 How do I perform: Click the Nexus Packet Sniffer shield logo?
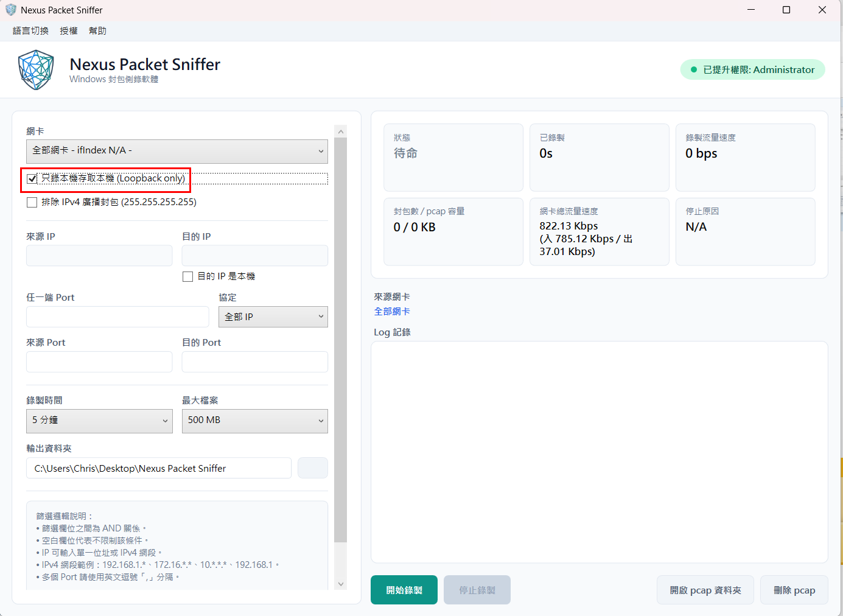[x=36, y=70]
